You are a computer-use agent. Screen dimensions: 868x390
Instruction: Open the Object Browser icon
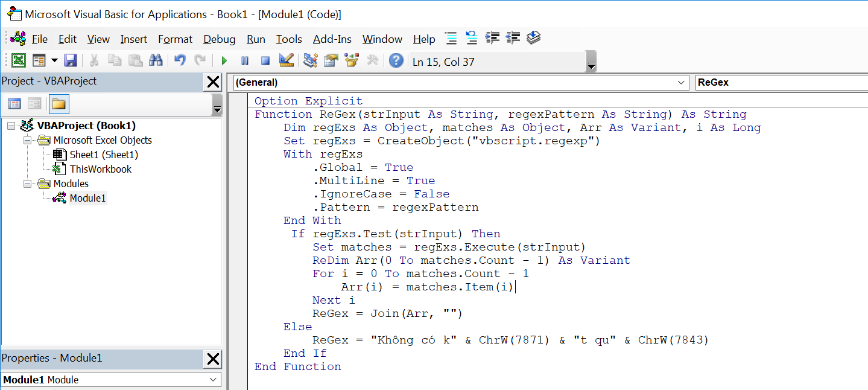350,60
